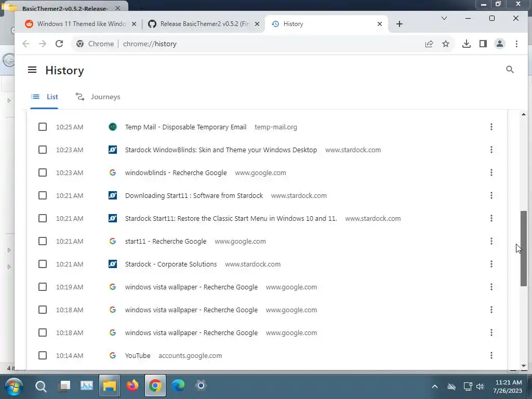Launch Microsoft Edge from taskbar
Image resolution: width=532 pixels, height=399 pixels.
pos(178,386)
